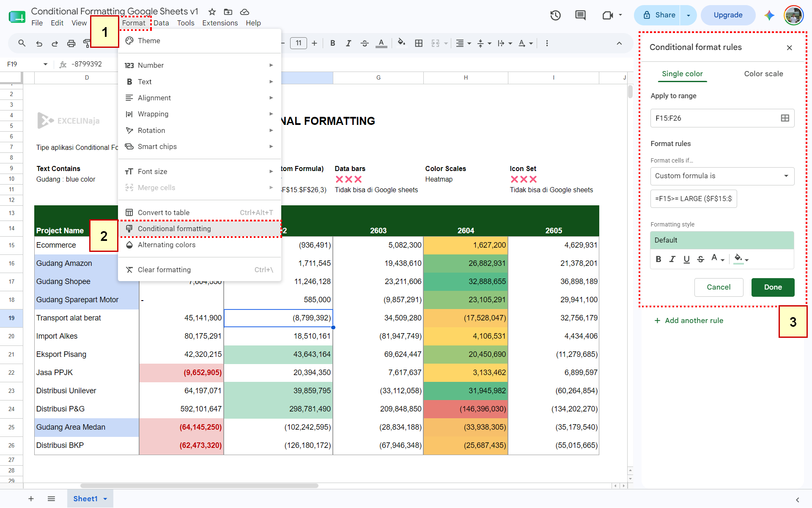
Task: Show side panel arrow at bottom right
Action: click(x=798, y=500)
